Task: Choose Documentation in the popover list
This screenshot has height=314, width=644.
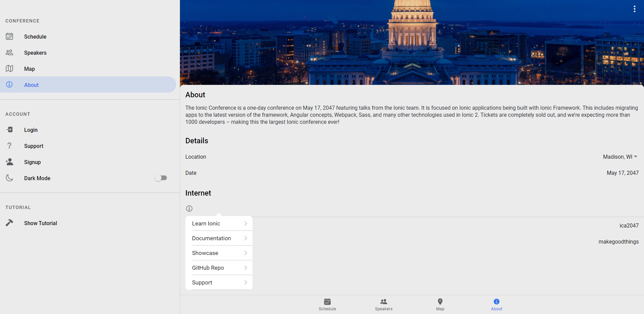Action: tap(219, 238)
